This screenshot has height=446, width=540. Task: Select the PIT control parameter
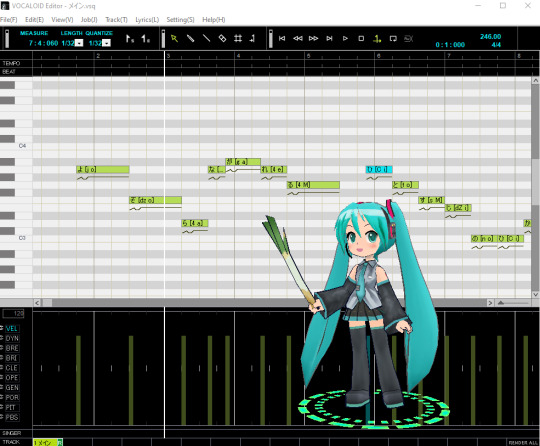click(x=12, y=407)
